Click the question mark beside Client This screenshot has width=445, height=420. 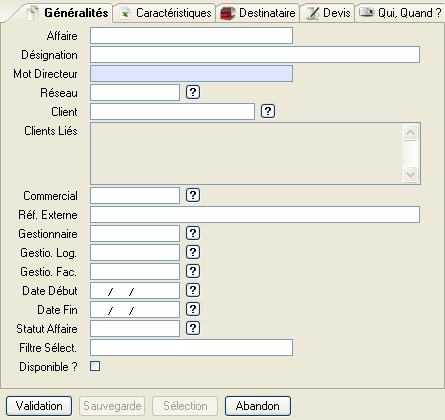pos(268,111)
